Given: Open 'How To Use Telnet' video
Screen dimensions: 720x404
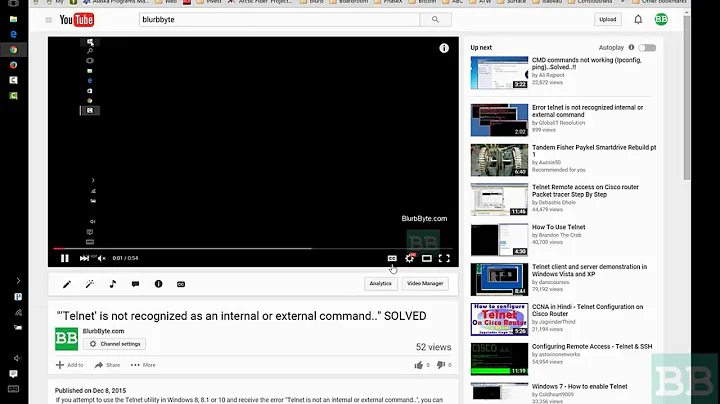Looking at the screenshot, I should pyautogui.click(x=558, y=227).
